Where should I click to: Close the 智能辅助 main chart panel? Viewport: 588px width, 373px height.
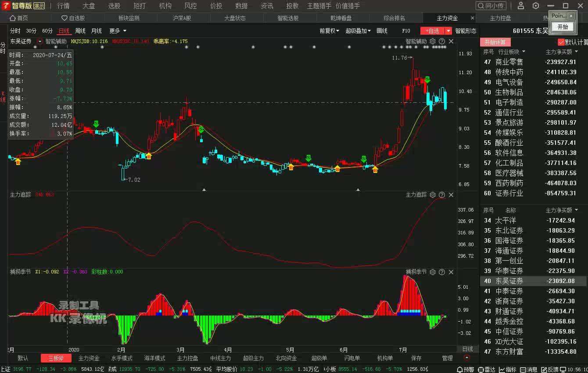[451, 41]
